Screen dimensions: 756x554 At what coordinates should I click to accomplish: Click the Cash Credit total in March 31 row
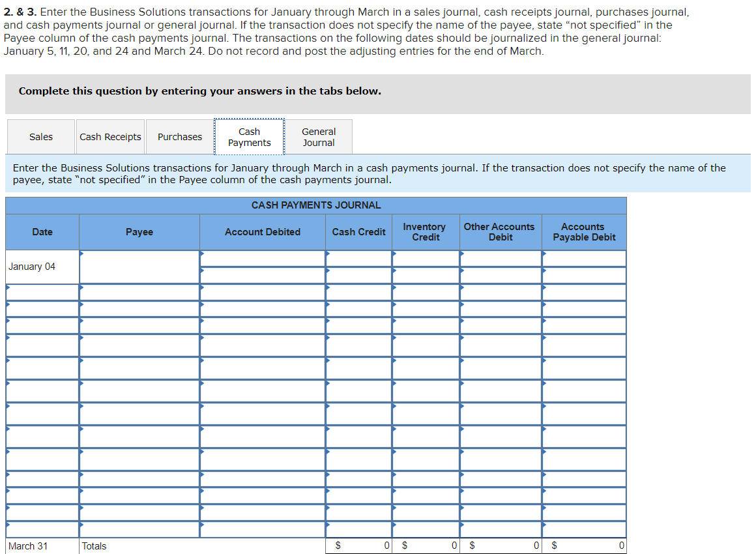click(358, 546)
